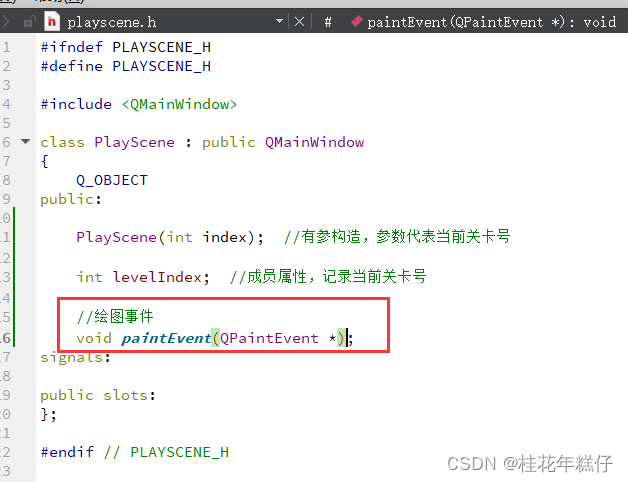This screenshot has height=482, width=628.
Task: Click the QPaintEvent parameter type
Action: (269, 338)
